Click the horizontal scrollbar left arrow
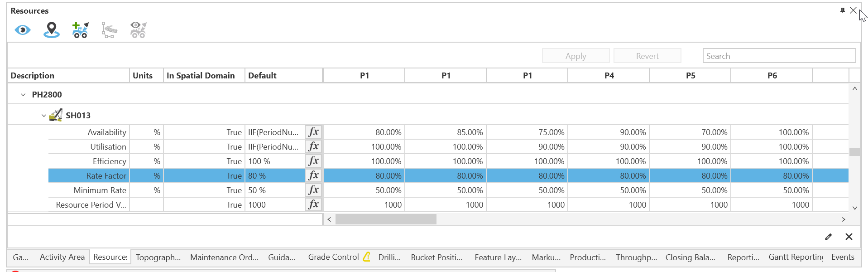 pos(329,219)
